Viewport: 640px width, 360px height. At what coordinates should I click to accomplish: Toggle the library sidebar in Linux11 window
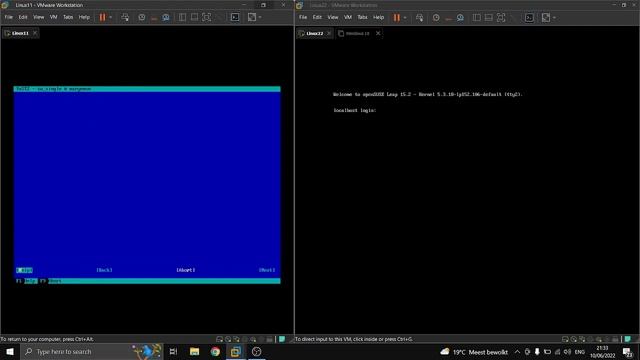pyautogui.click(x=182, y=17)
